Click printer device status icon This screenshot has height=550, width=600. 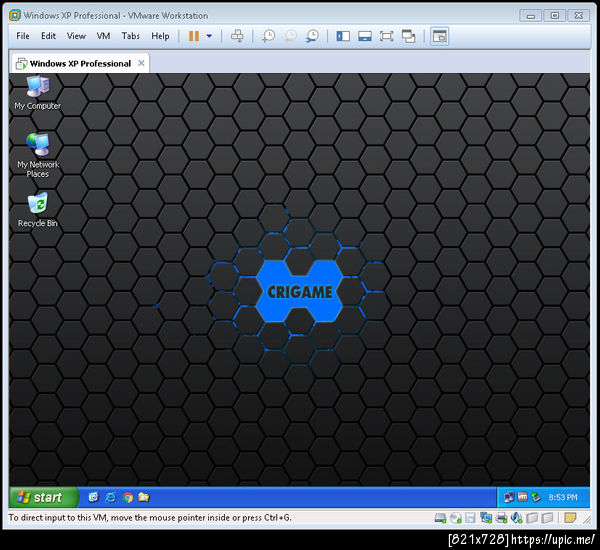[x=501, y=518]
